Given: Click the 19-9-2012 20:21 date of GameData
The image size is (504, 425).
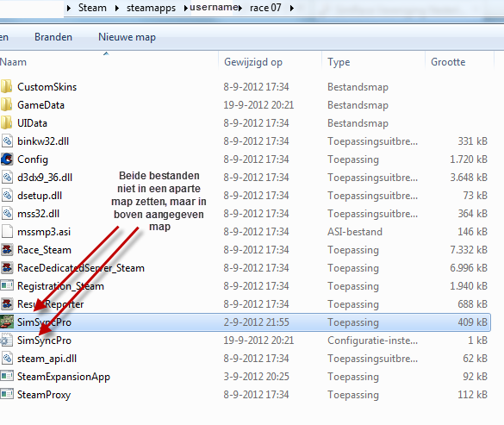Looking at the screenshot, I should (258, 105).
